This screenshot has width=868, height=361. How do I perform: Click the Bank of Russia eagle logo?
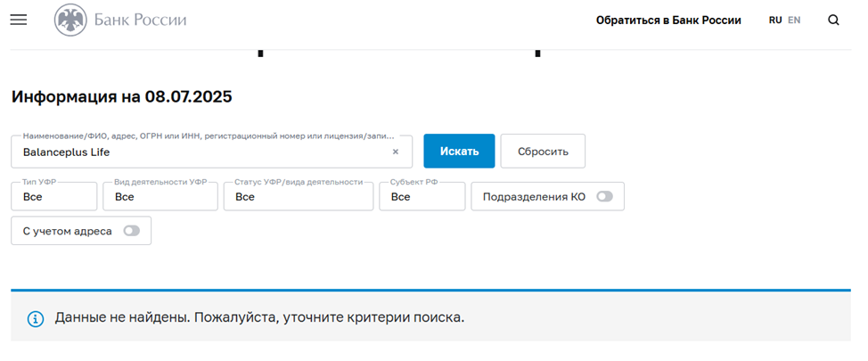70,20
